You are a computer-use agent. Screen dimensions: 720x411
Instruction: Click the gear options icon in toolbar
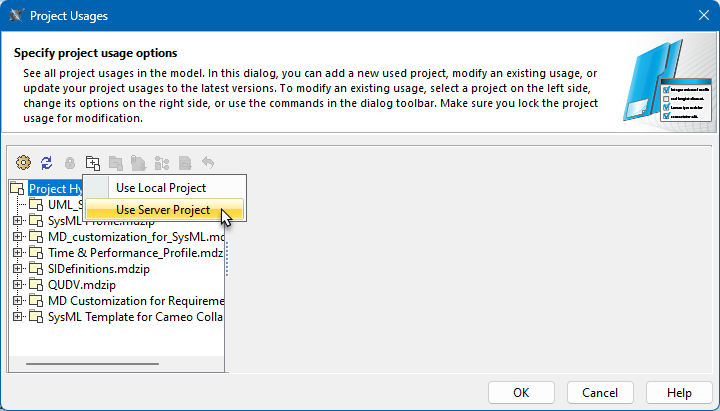point(24,162)
